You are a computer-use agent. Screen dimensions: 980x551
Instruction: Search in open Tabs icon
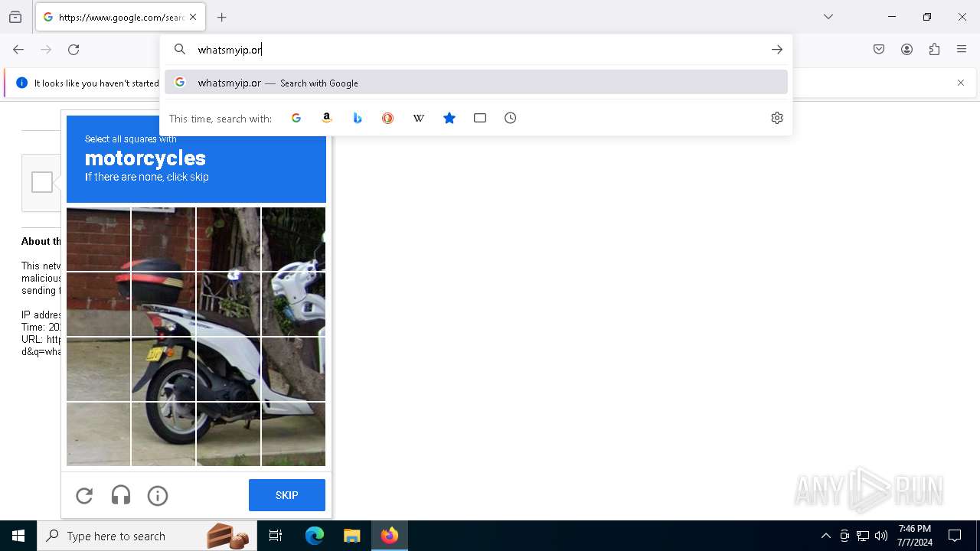tap(480, 118)
